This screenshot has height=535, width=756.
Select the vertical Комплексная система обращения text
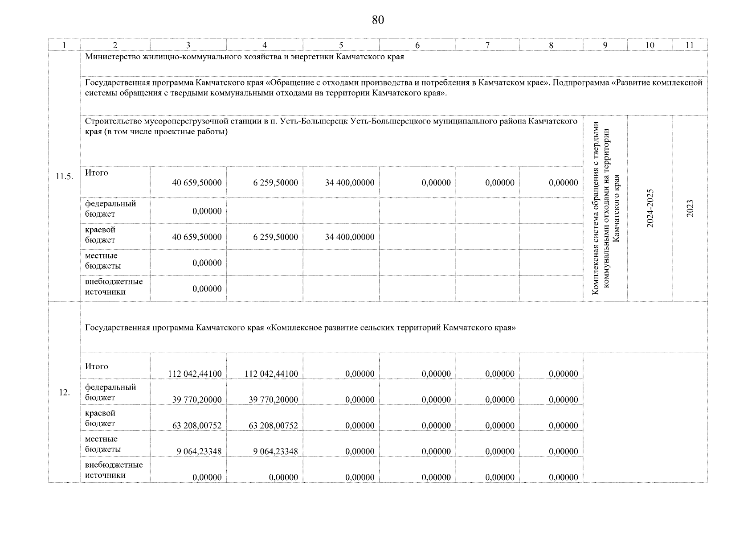[605, 208]
